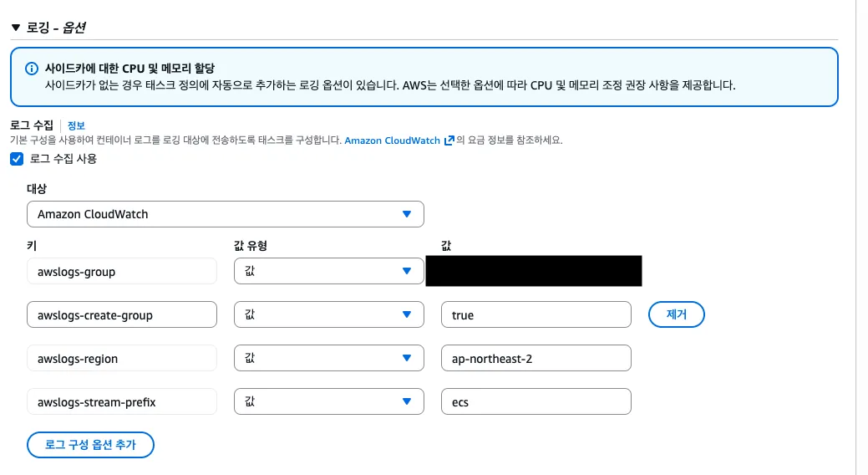Open the Amazon CloudWatch pricing link
Image resolution: width=868 pixels, height=475 pixels.
392,140
